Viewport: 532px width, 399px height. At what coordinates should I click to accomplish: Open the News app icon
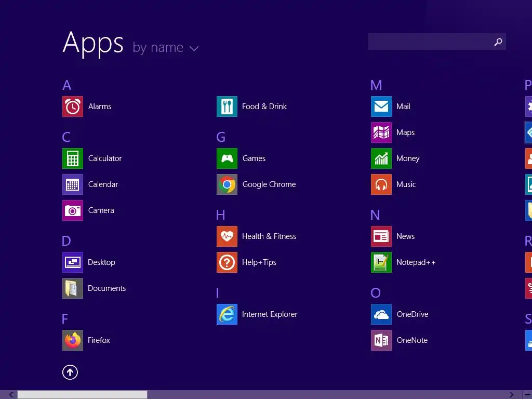point(381,236)
